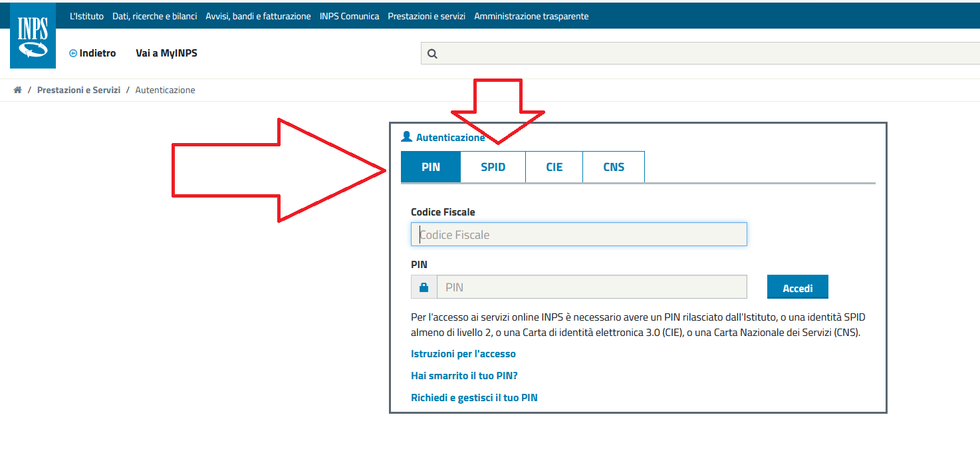
Task: Open Vai a MyINPS link
Action: click(166, 53)
